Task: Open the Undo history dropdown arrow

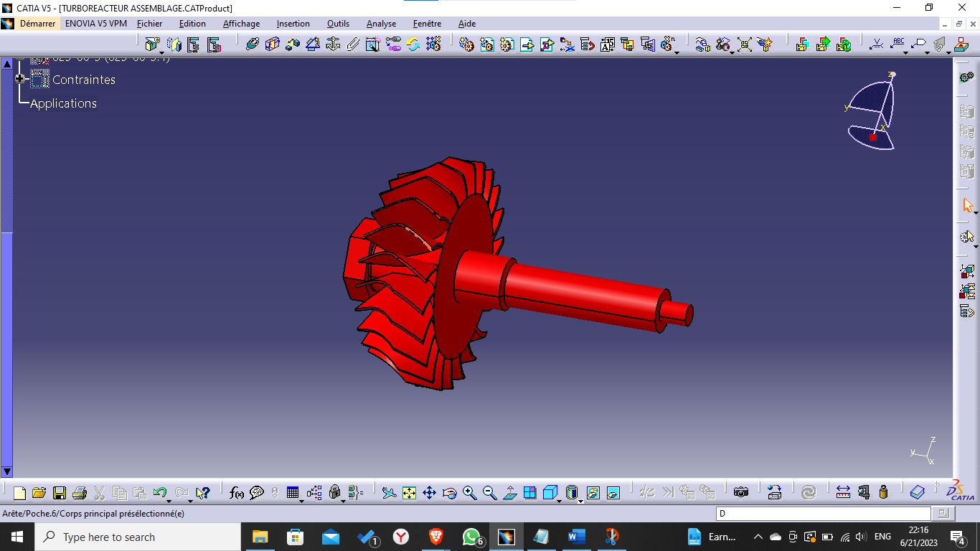Action: [x=169, y=500]
